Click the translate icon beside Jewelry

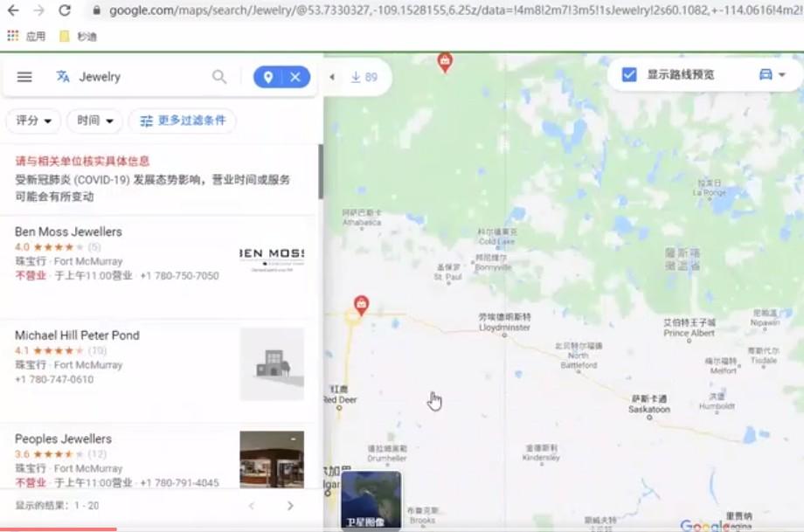coord(63,76)
